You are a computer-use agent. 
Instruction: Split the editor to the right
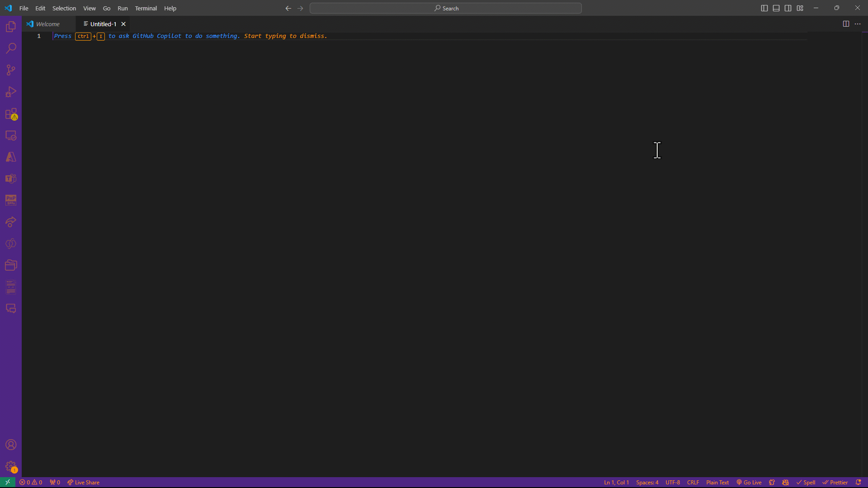coord(846,24)
